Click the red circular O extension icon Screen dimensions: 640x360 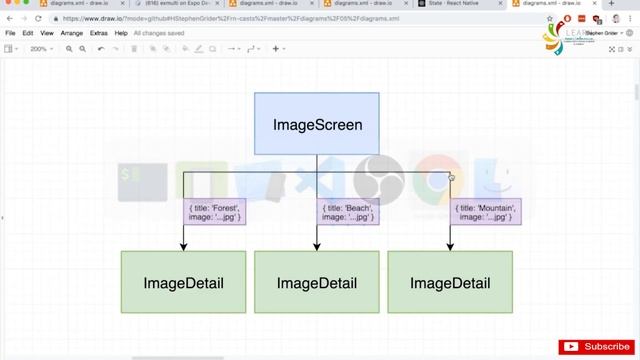click(x=567, y=18)
